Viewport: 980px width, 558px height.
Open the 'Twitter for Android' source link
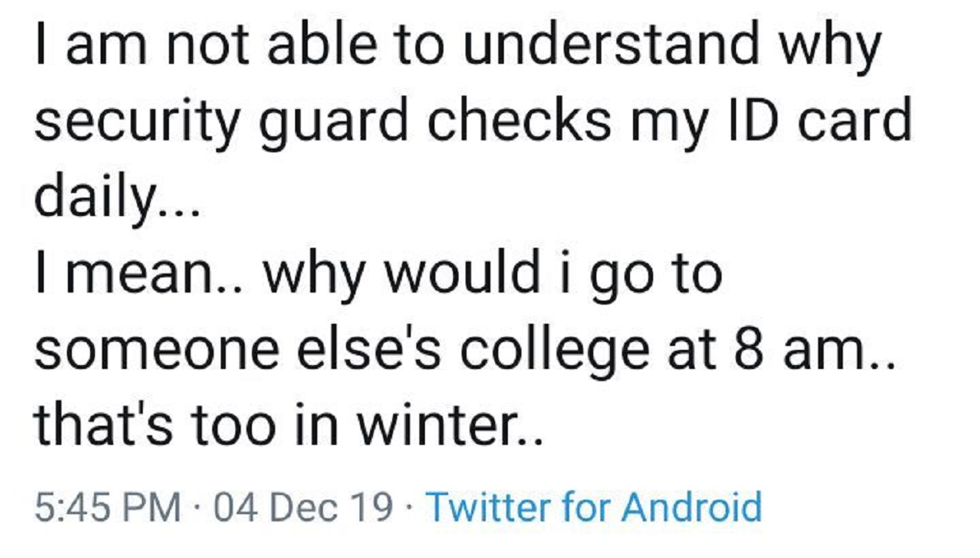pyautogui.click(x=594, y=506)
